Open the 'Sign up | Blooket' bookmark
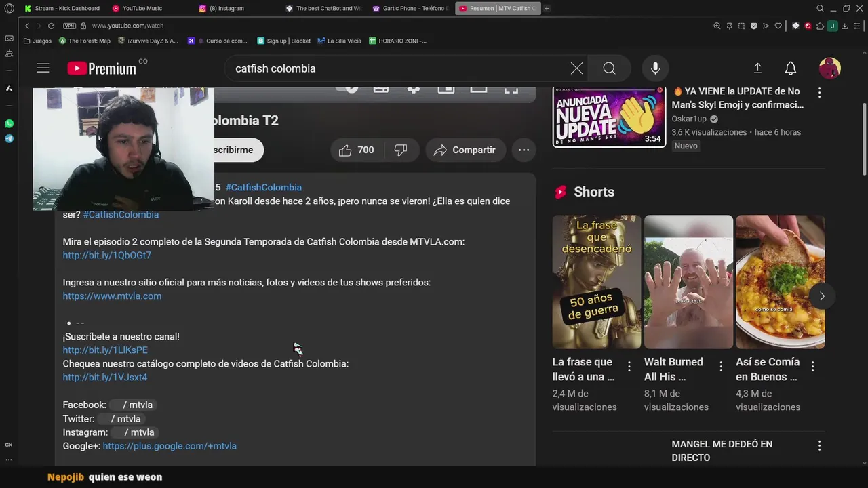868x488 pixels. pyautogui.click(x=283, y=41)
